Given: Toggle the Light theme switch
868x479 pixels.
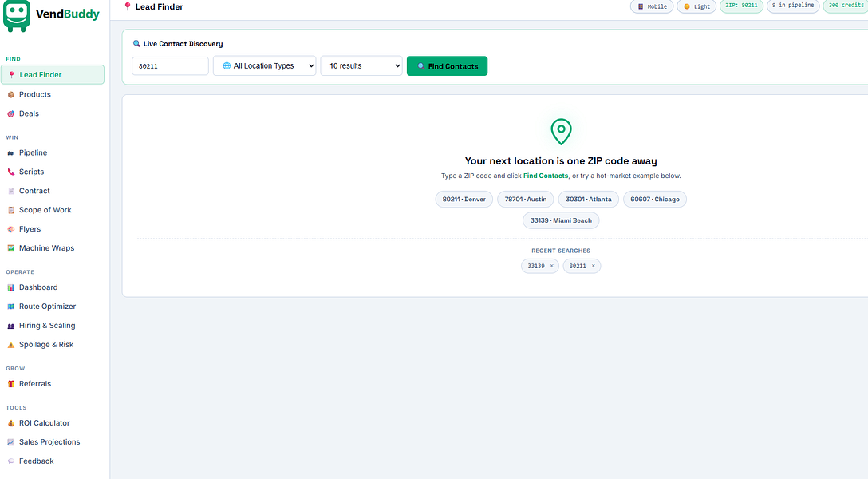Looking at the screenshot, I should [696, 6].
